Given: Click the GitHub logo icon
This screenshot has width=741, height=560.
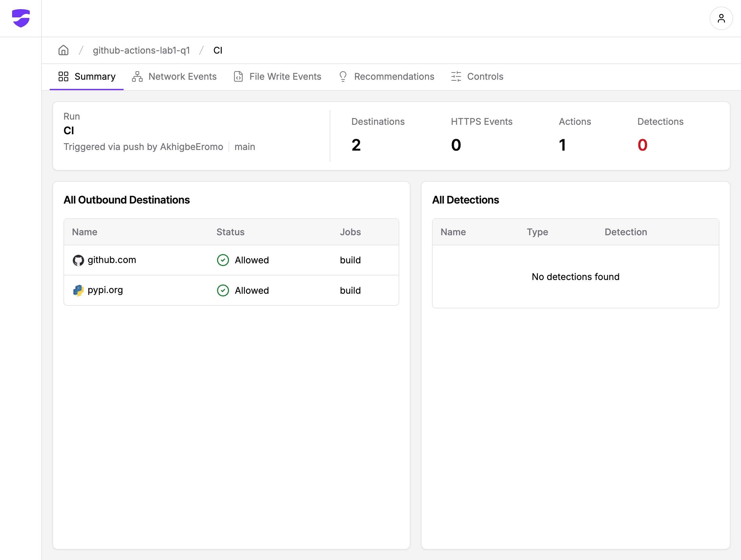Looking at the screenshot, I should [78, 260].
